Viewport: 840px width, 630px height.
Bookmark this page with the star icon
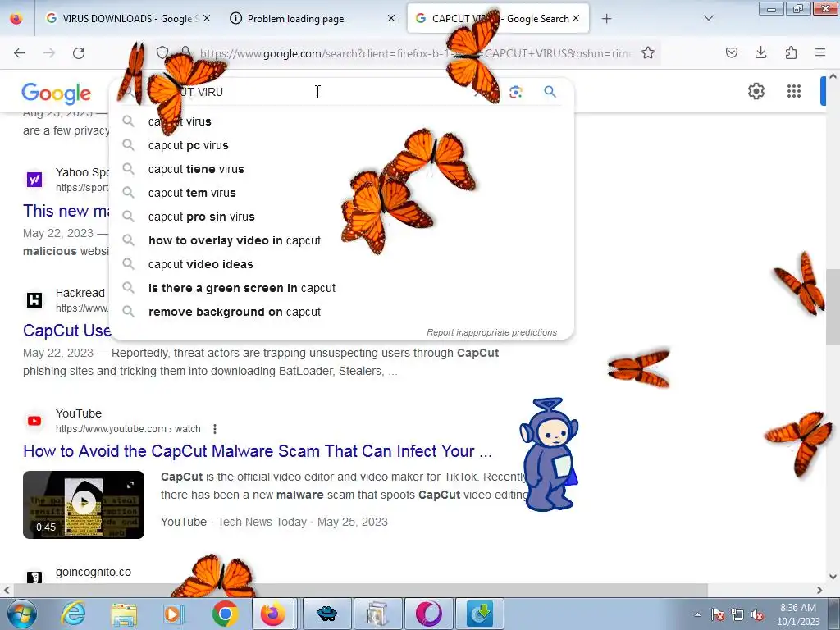[648, 52]
